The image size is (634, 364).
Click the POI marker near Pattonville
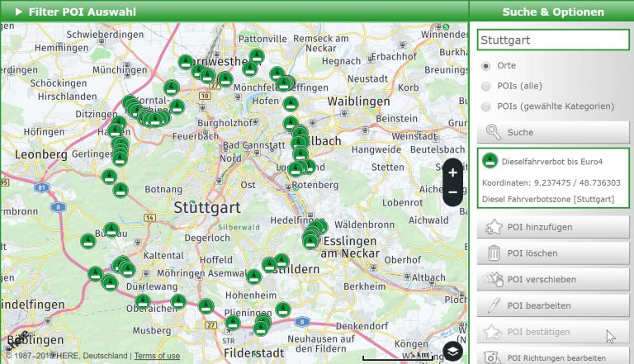[257, 57]
